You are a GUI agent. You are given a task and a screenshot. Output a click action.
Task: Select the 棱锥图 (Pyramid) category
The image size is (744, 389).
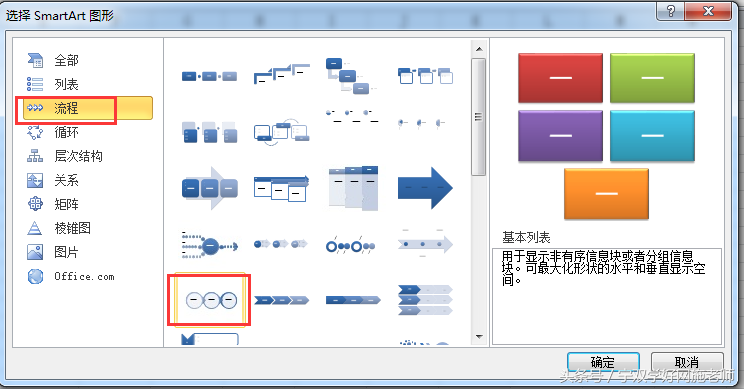[72, 228]
